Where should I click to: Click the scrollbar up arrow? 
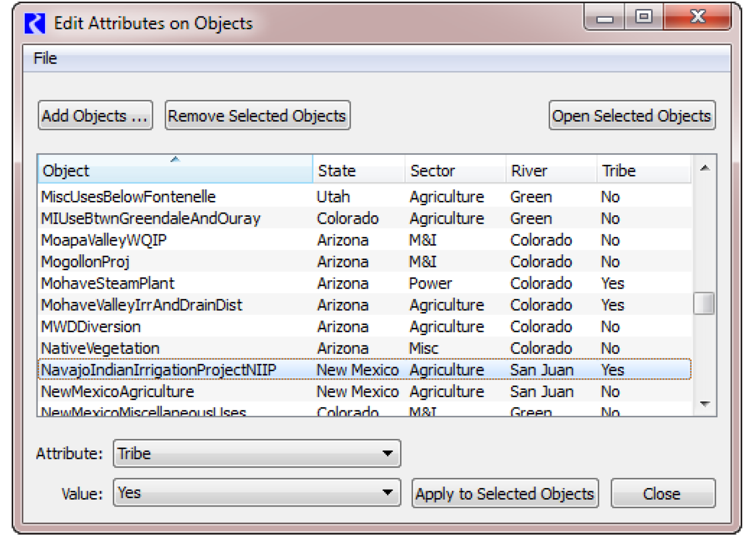click(705, 168)
